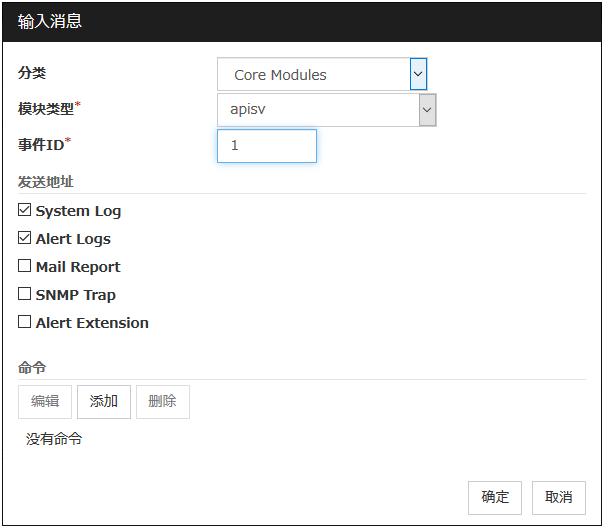Screen dimensions: 604x528
Task: Check the Alert Extension option
Action: (x=25, y=323)
